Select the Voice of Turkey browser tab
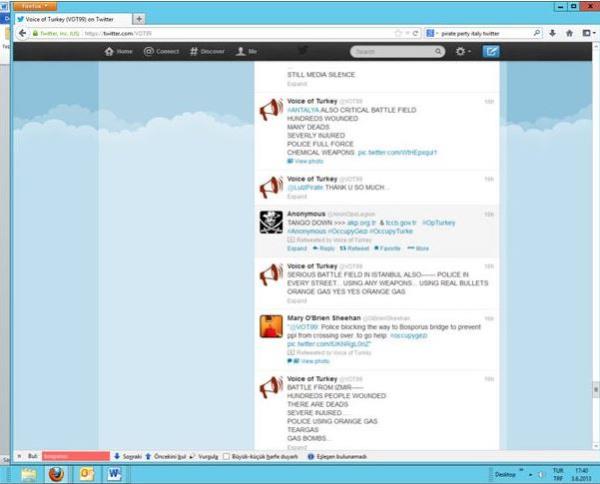The image size is (600, 484). click(70, 19)
